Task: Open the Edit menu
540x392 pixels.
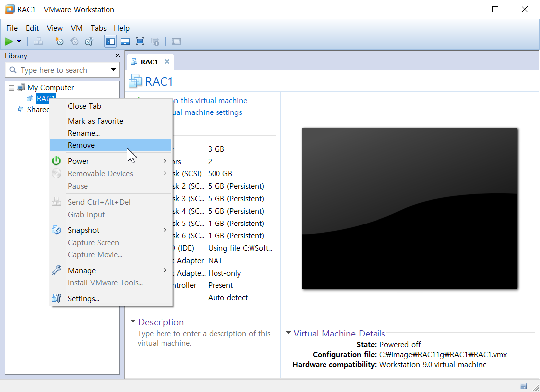Action: click(32, 28)
